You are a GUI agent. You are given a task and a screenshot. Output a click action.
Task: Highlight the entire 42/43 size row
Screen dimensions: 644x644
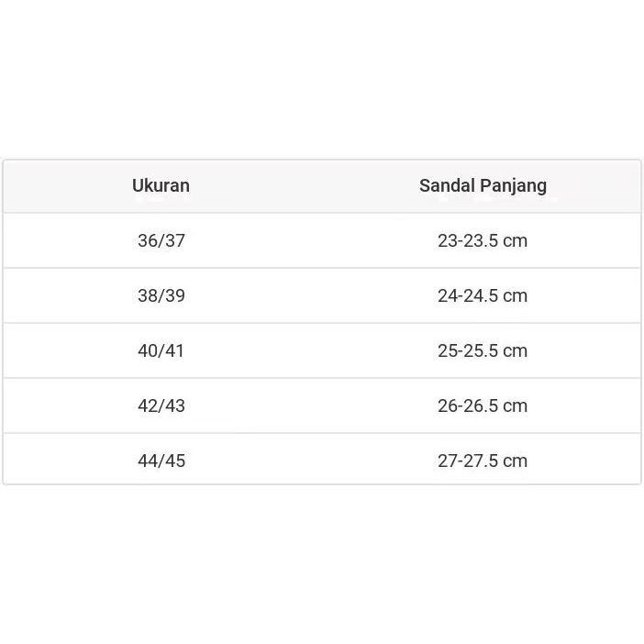coord(321,406)
